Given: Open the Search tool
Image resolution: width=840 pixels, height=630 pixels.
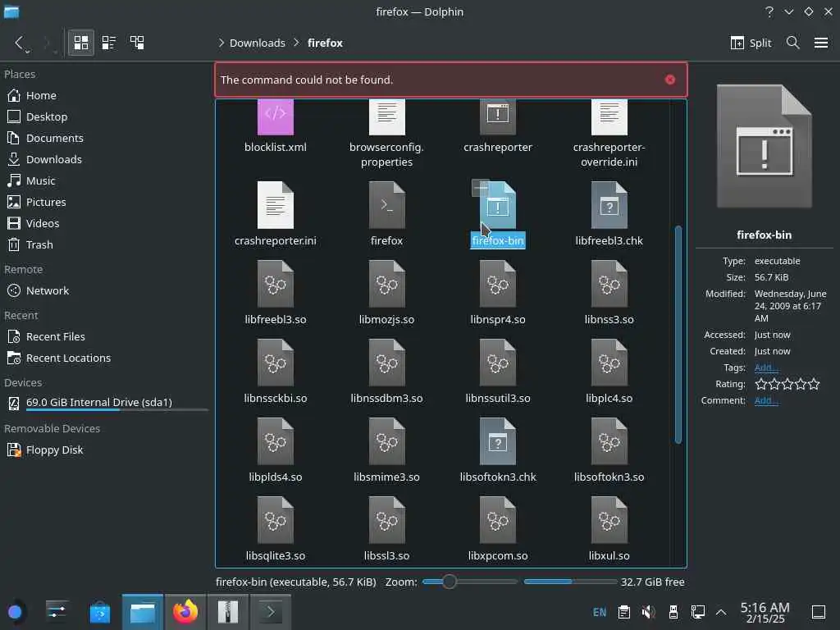Looking at the screenshot, I should (x=793, y=43).
